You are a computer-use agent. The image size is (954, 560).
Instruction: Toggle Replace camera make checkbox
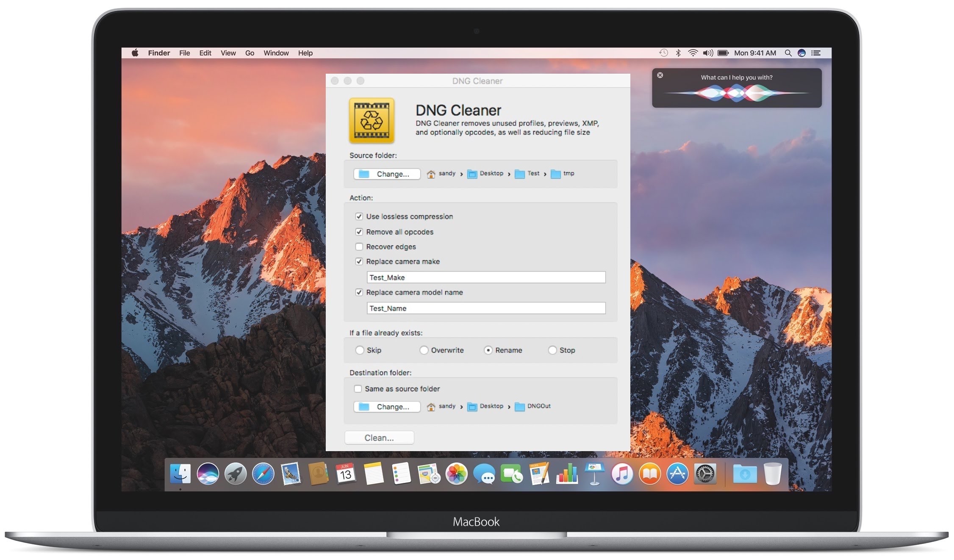pos(359,261)
